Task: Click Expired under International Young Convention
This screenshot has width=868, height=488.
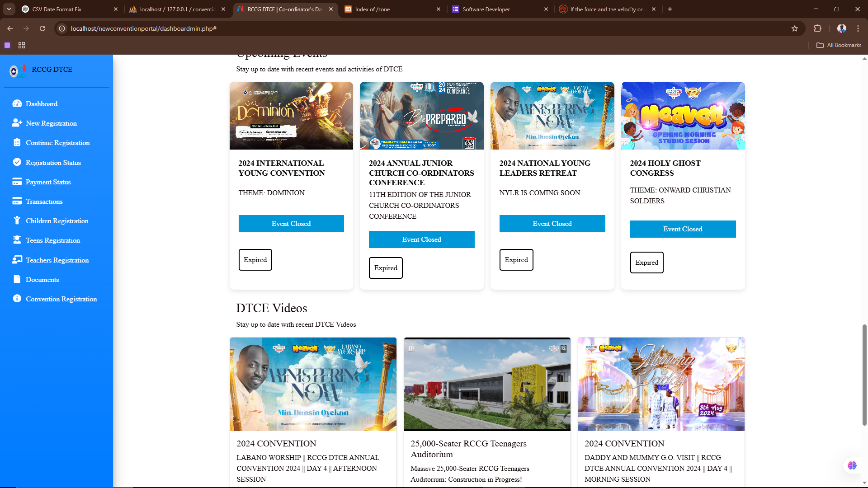Action: [255, 260]
